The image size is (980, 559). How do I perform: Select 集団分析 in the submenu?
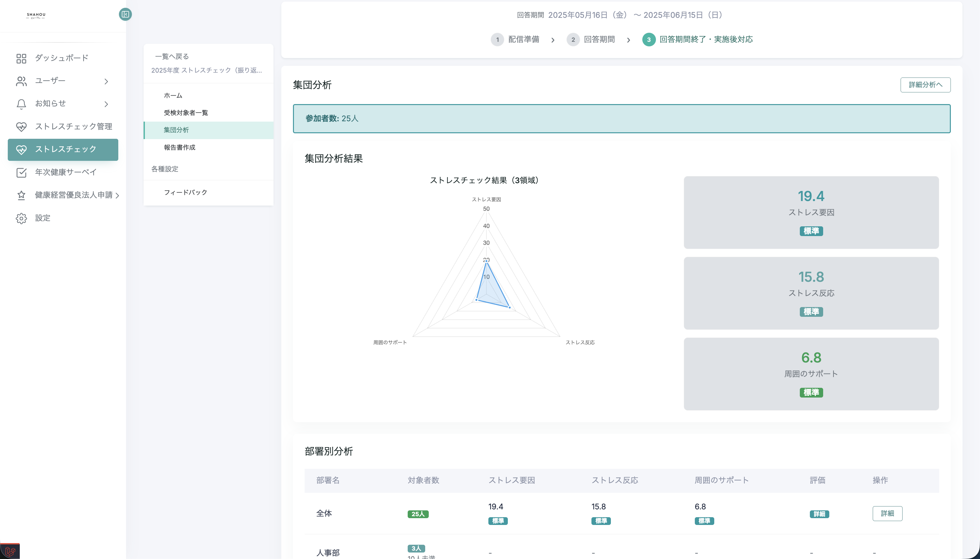208,130
